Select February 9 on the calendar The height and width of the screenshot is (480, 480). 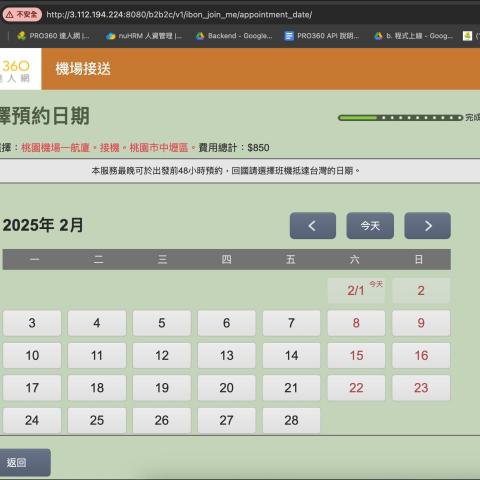421,323
